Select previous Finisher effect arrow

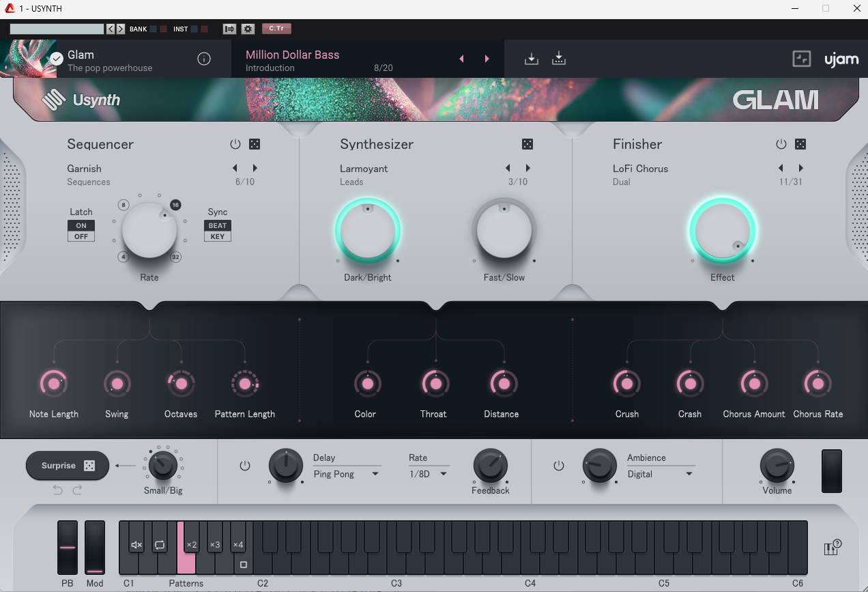[781, 168]
